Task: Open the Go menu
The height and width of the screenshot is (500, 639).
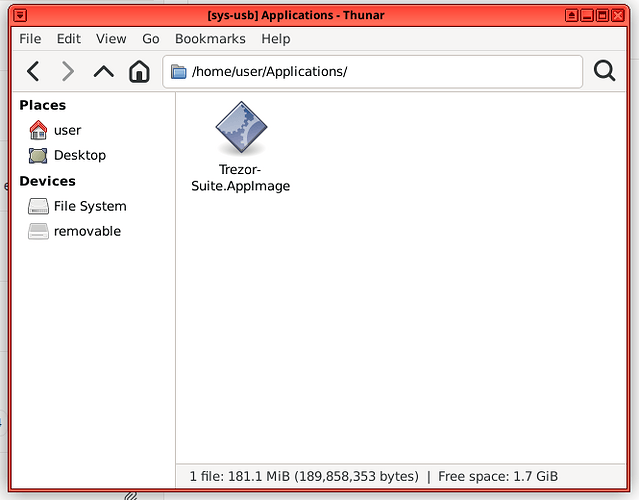Action: coord(151,39)
